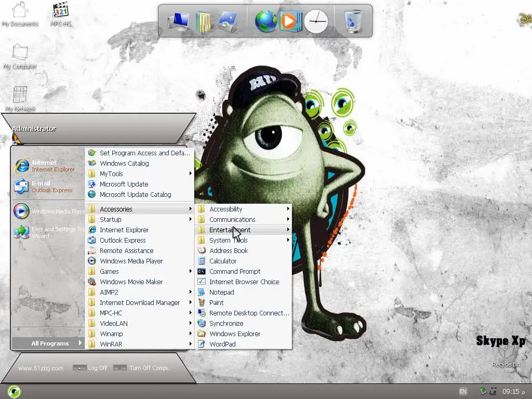Click the orange media player icon in the dock
The height and width of the screenshot is (399, 532).
[291, 21]
